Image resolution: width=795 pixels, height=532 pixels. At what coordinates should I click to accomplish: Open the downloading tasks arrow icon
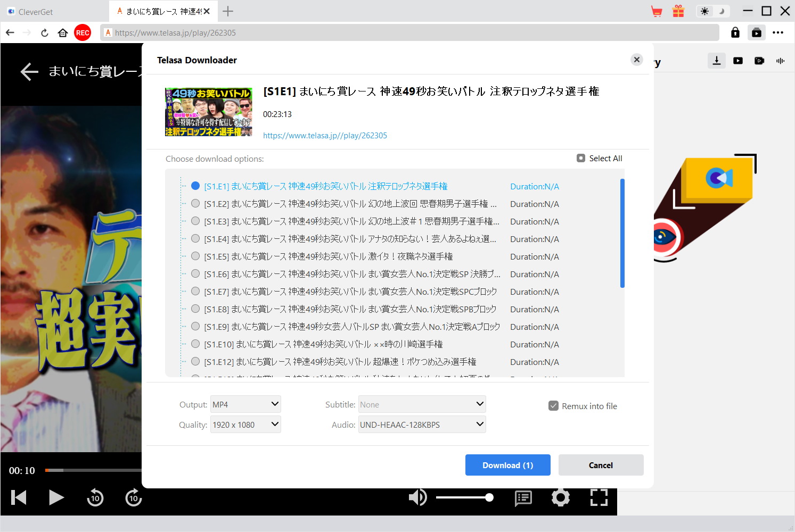(x=717, y=61)
